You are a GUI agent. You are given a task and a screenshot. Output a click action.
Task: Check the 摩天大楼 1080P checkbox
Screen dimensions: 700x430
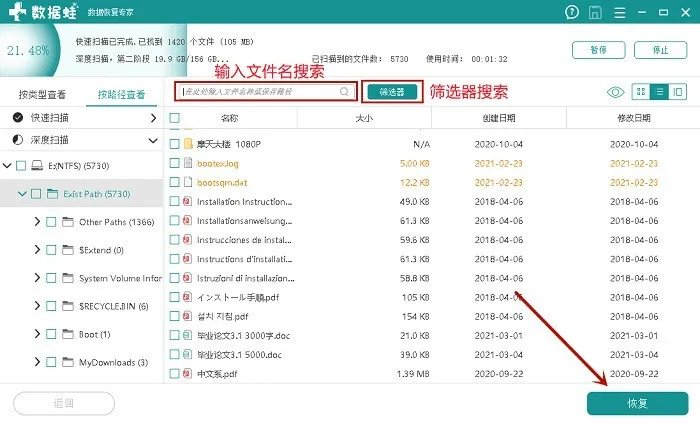tap(175, 144)
